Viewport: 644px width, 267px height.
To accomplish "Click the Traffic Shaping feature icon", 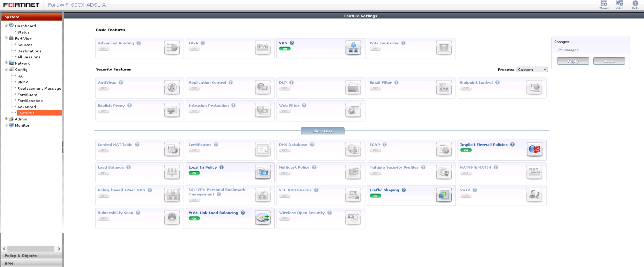I will (x=443, y=195).
